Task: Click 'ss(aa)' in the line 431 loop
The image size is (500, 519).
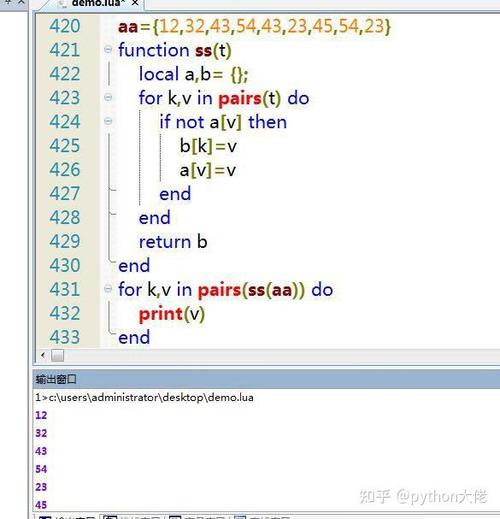Action: (x=273, y=290)
